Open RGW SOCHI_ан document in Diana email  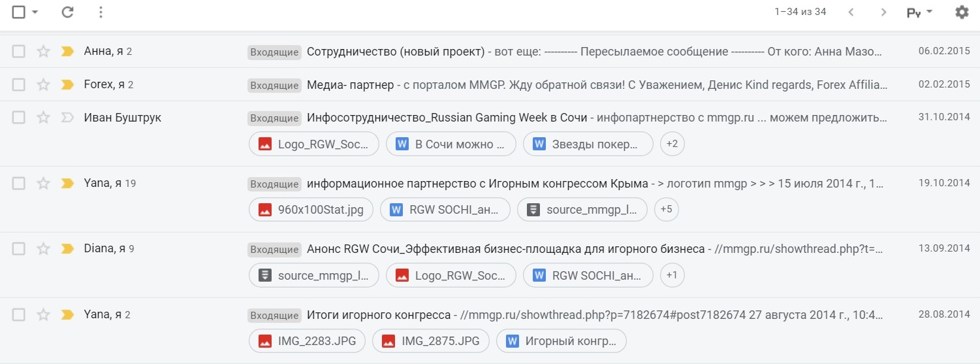point(588,275)
